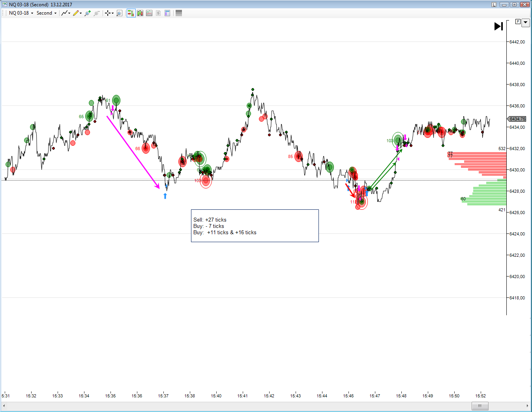532x412 pixels.
Task: Click the horizontal scrollbar thumb
Action: coord(480,406)
